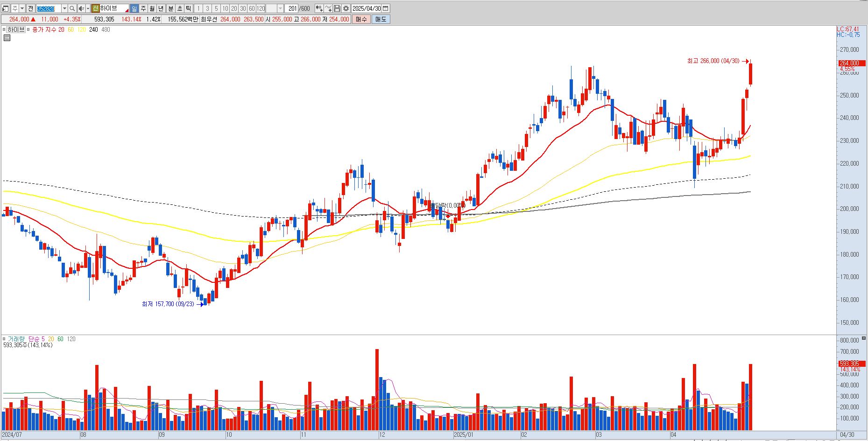Viewport: 868px width, 441px height.
Task: Select the 5 interval button
Action: [x=216, y=8]
